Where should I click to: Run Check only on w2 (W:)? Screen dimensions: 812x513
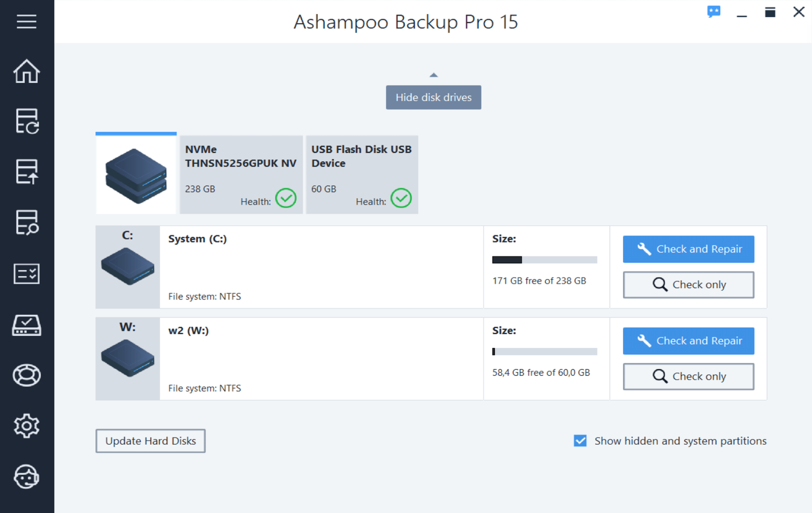point(688,376)
